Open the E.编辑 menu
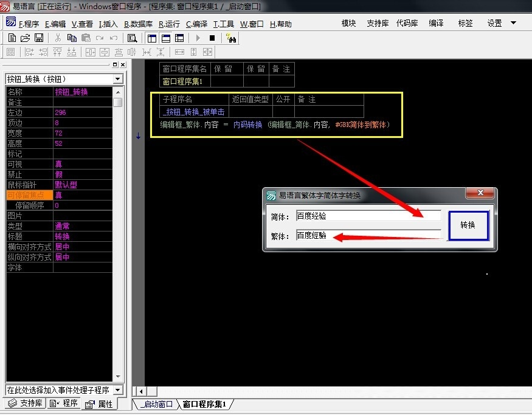The height and width of the screenshot is (415, 532). tap(55, 24)
